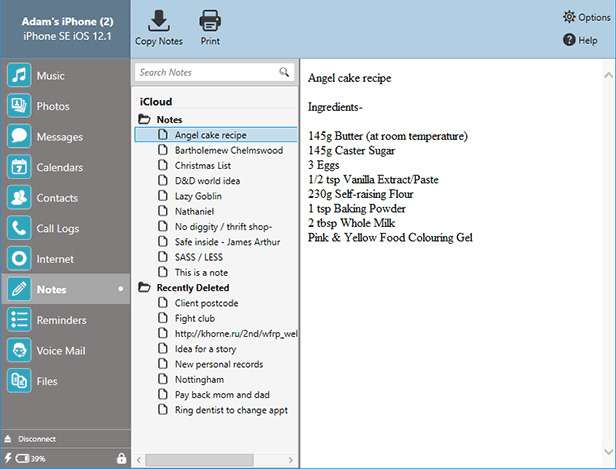Click the Print icon in toolbar
Viewport: 616px width, 469px height.
coord(210,20)
